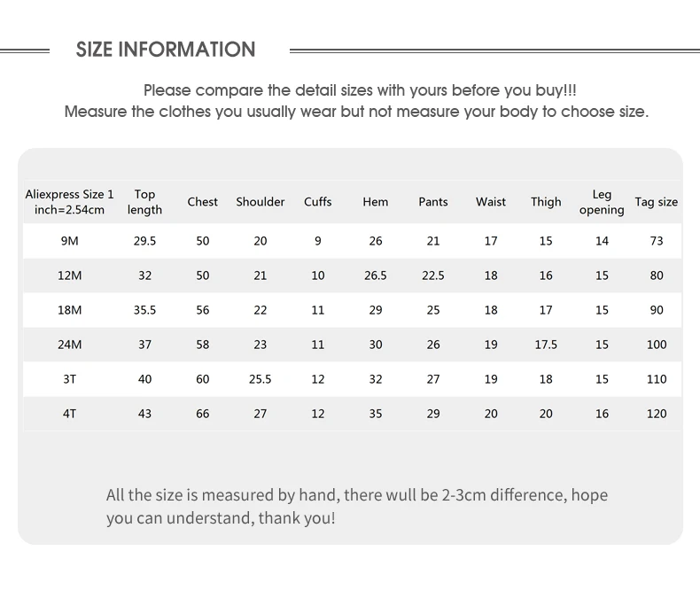Click the 17.5 thigh value for 24M
This screenshot has height=590, width=700.
coord(546,345)
